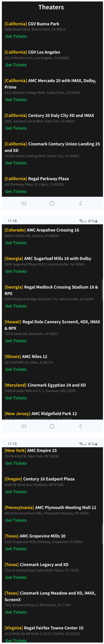Image resolution: width=104 pixels, height=644 pixels.
Task: Get Tickets for AMC Arapahoe Crossing 16
Action: (16, 243)
